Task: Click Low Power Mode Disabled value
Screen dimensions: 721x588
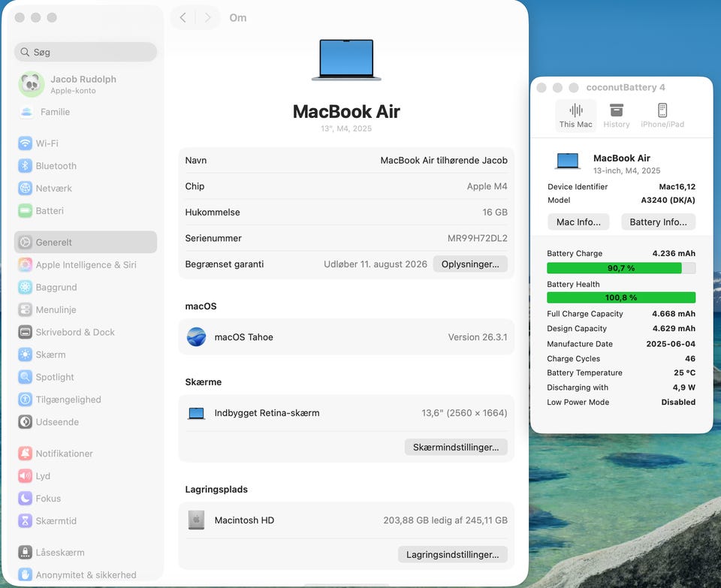Action: pyautogui.click(x=678, y=402)
